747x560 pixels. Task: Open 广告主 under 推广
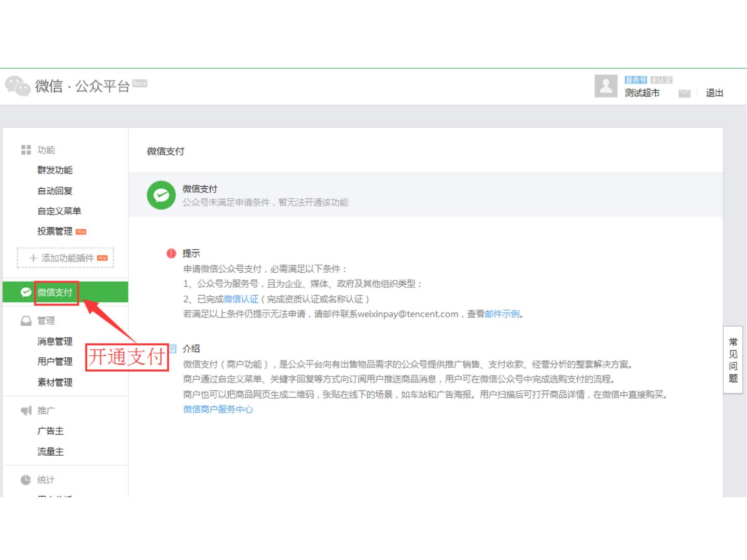click(50, 431)
